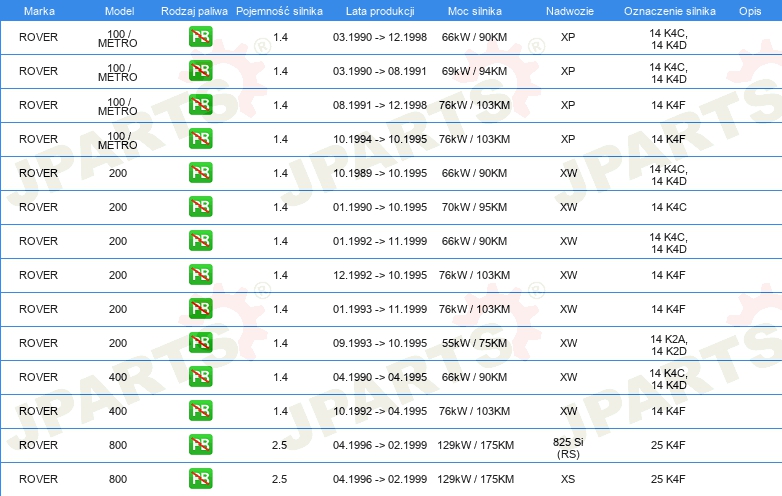782x496 pixels.
Task: Click the Nadwozie column header
Action: (570, 11)
